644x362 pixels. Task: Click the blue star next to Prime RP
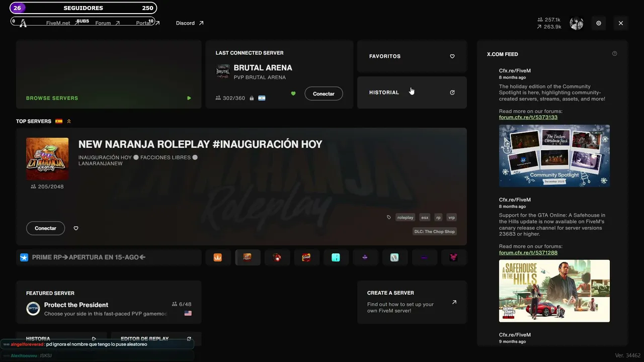24,257
